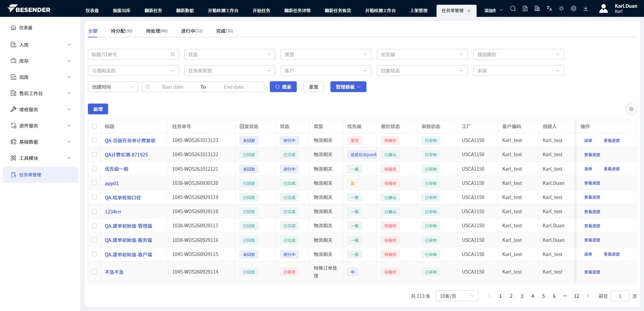Expand the 任务单类型 dropdown

230,70
